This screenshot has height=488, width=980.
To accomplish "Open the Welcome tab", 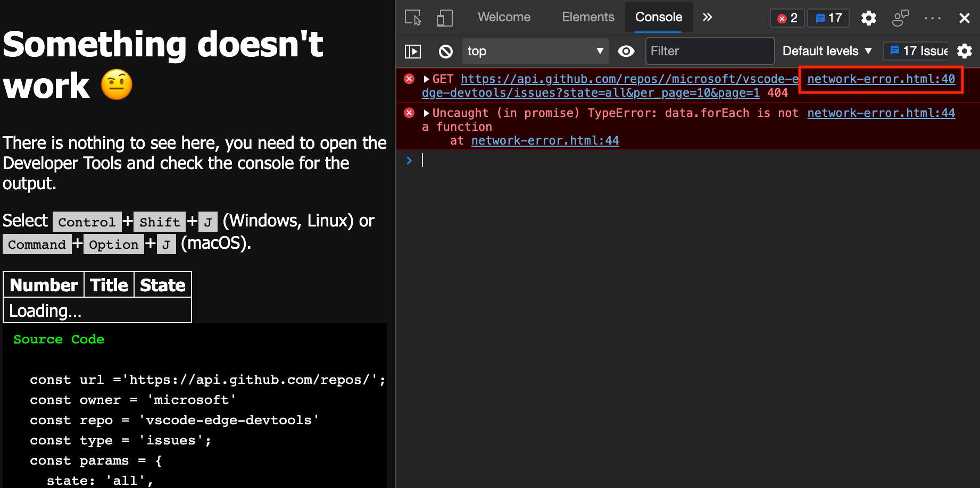I will 504,16.
